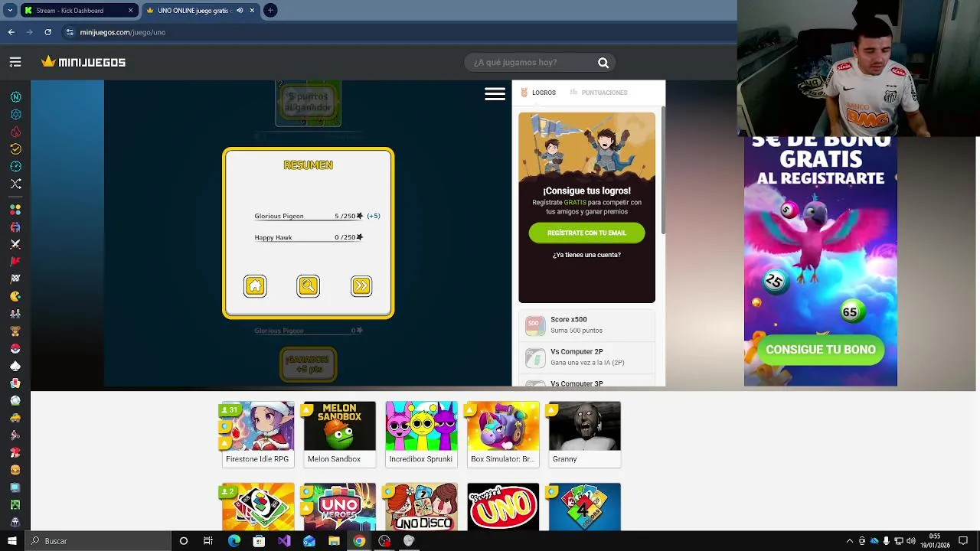Open the clock recent games sidebar icon

point(15,166)
